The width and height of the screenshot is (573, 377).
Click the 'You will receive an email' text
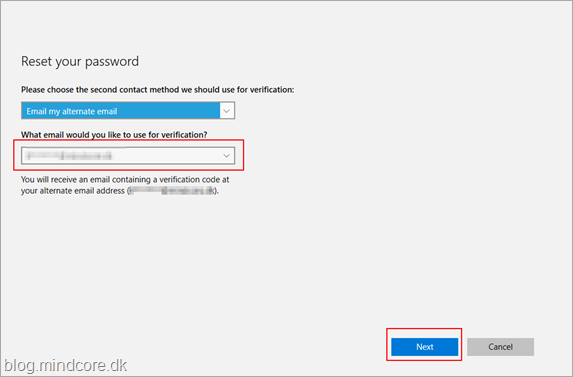(x=125, y=179)
